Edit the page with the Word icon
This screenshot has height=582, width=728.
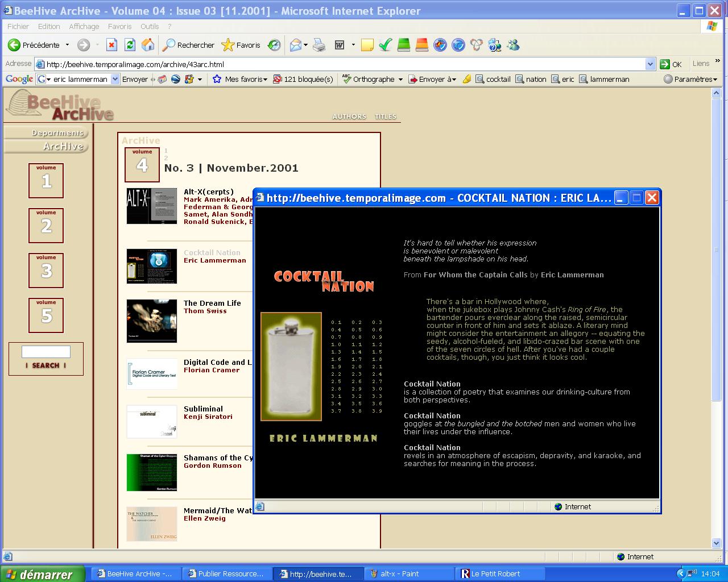340,45
